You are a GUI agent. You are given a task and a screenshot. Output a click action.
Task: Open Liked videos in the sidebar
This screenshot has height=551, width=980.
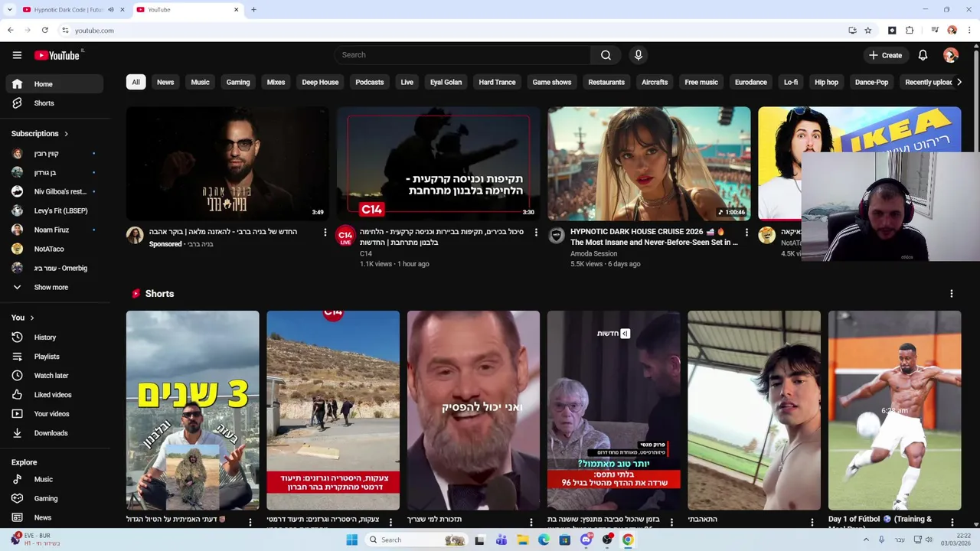point(54,395)
